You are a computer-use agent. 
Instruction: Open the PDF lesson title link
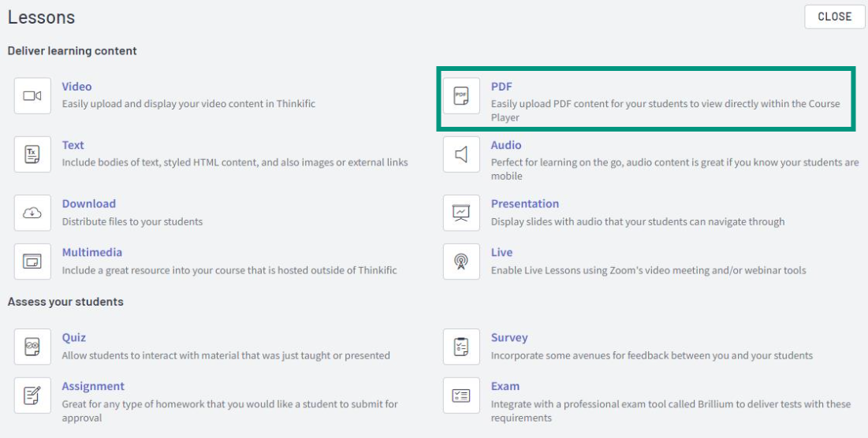click(501, 87)
